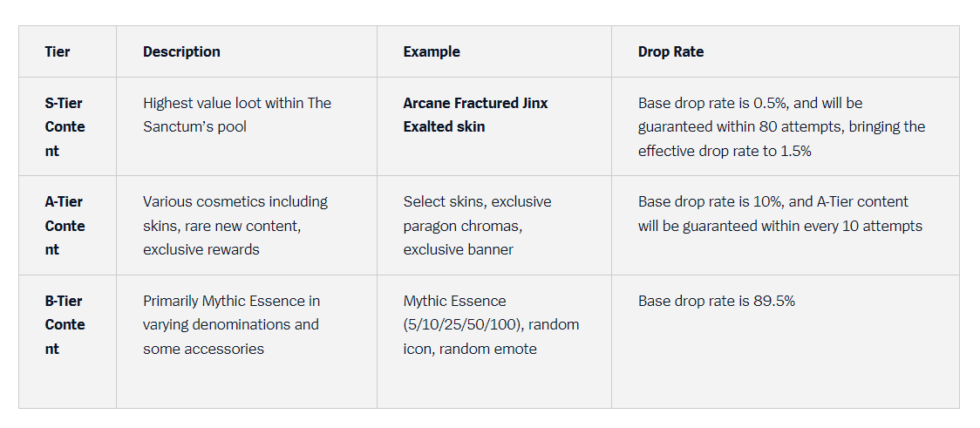This screenshot has width=980, height=428.
Task: Click the Tier column header
Action: [58, 51]
